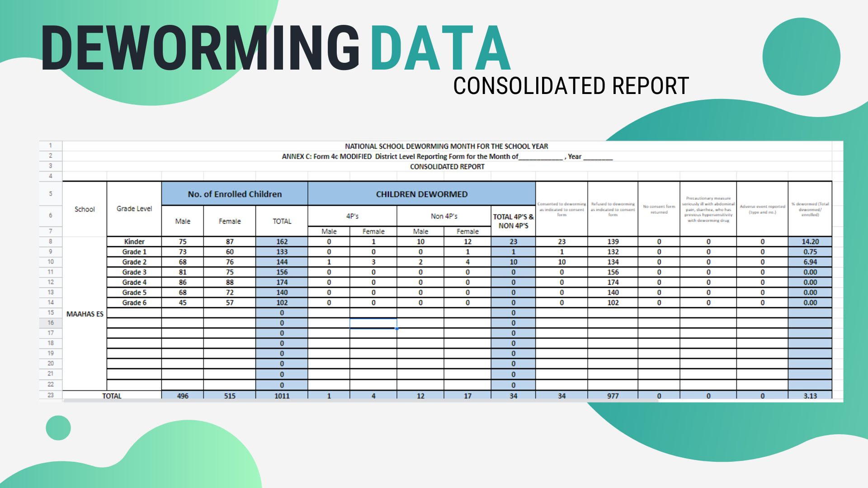Select the 977 refused total cell

[613, 396]
